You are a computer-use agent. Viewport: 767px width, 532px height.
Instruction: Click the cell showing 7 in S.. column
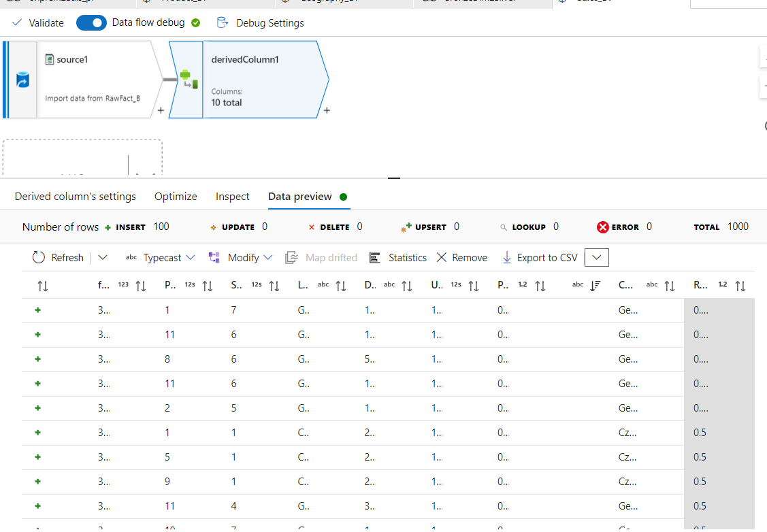(x=234, y=310)
